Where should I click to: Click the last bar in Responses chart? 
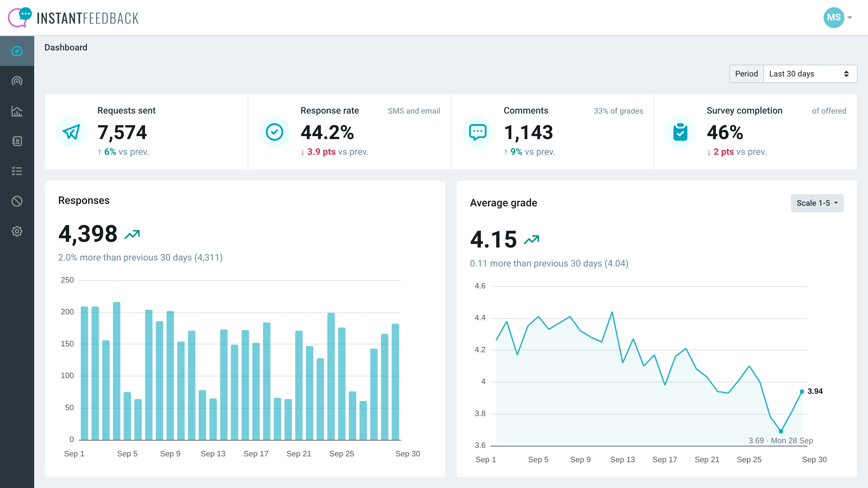(x=395, y=381)
